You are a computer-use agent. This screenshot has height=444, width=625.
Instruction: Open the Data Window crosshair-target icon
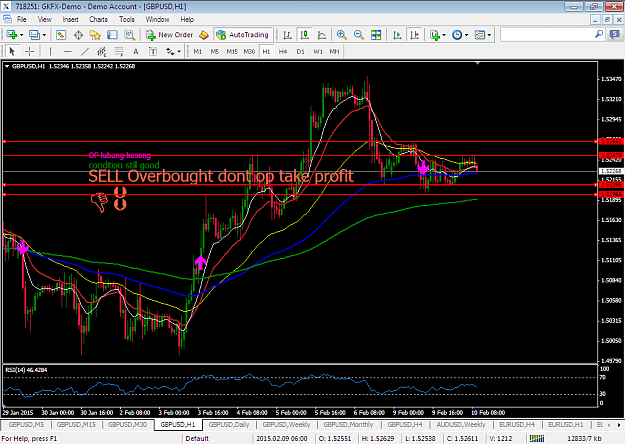78,35
